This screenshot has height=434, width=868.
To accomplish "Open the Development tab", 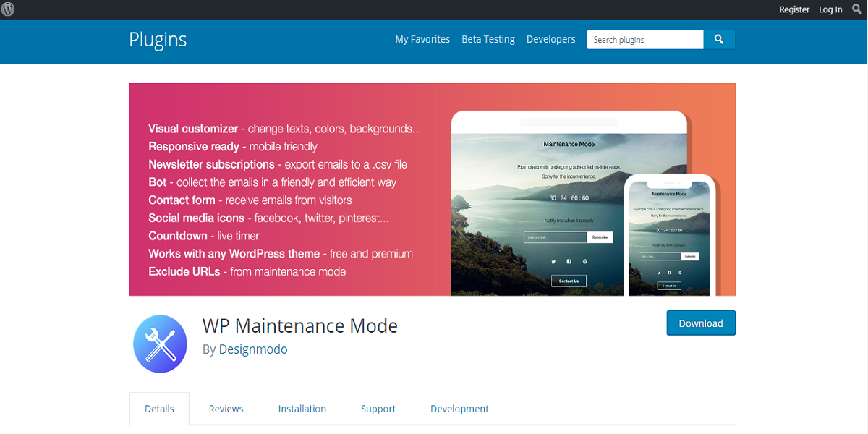I will [x=460, y=409].
